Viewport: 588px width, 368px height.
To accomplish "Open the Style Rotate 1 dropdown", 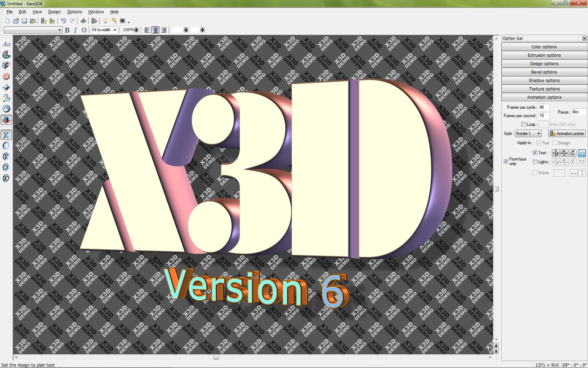I will [x=528, y=134].
